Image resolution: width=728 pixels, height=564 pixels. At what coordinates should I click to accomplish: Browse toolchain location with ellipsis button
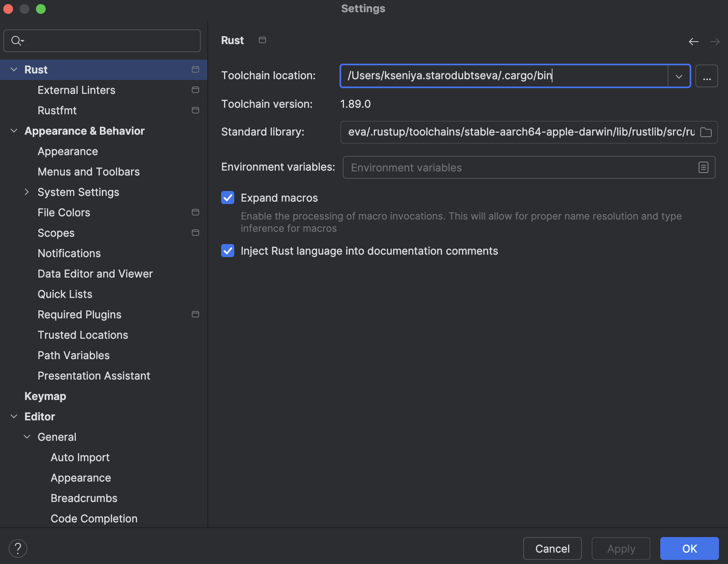pyautogui.click(x=706, y=76)
